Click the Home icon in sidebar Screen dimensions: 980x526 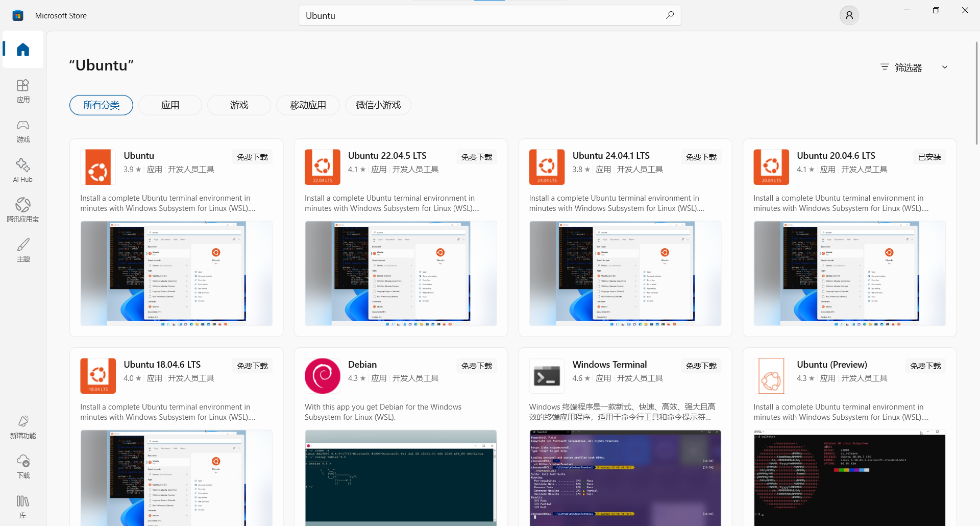tap(23, 50)
